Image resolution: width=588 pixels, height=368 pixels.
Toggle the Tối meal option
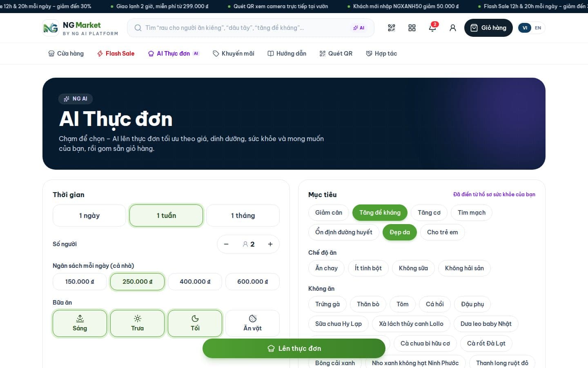coord(195,323)
